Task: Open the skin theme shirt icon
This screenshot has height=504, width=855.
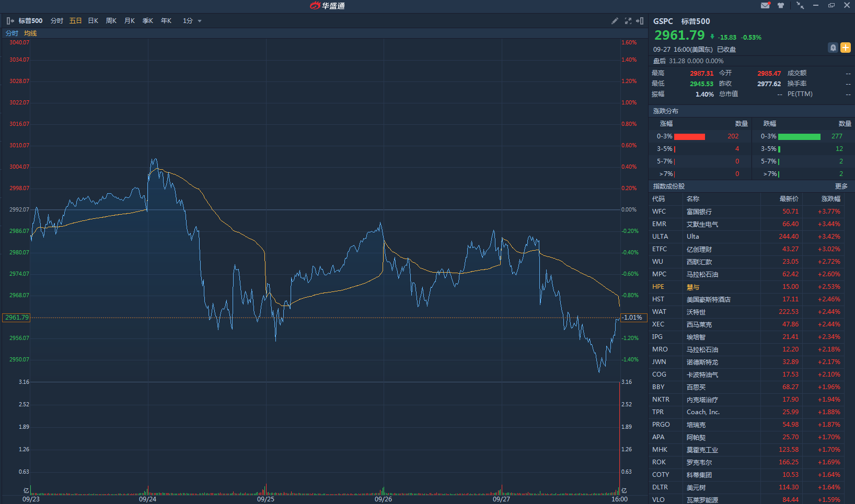Action: point(781,5)
